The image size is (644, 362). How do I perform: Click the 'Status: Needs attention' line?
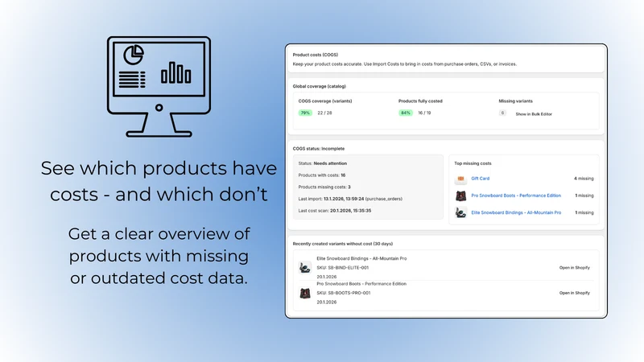coord(323,163)
